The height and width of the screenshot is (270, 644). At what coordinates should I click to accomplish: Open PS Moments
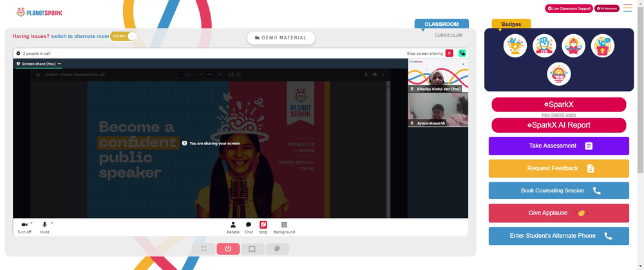(x=607, y=8)
